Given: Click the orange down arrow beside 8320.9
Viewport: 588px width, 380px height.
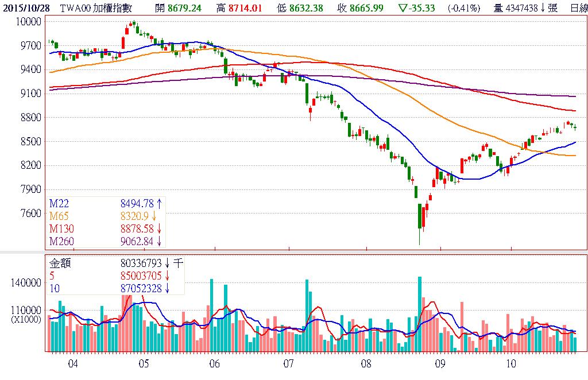Looking at the screenshot, I should [x=154, y=216].
